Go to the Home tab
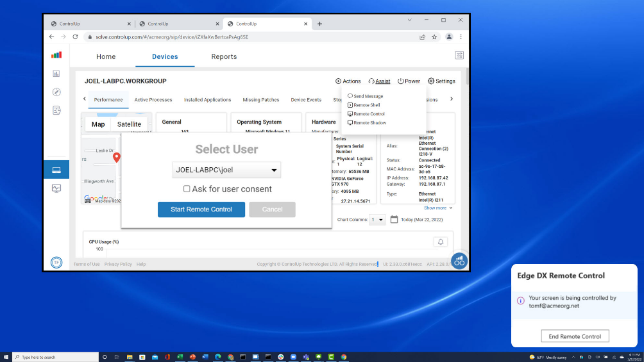The width and height of the screenshot is (644, 362). pyautogui.click(x=106, y=56)
